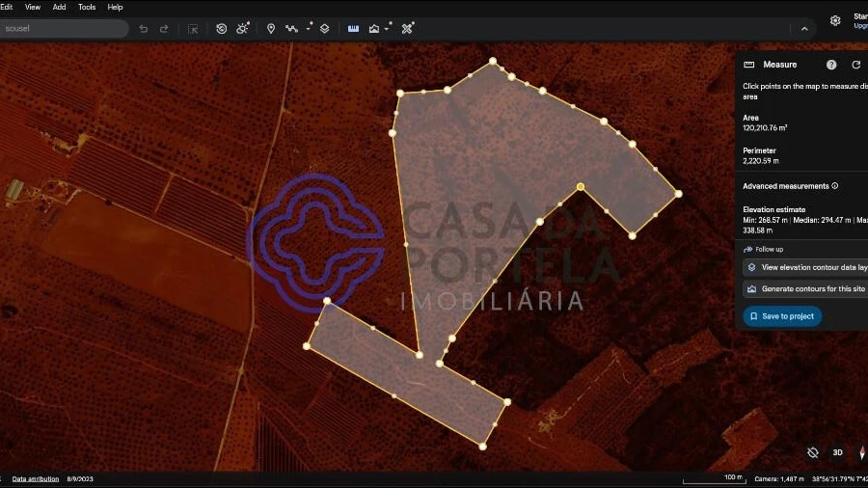The width and height of the screenshot is (868, 488).
Task: Click the "Follow up" label
Action: click(x=770, y=250)
